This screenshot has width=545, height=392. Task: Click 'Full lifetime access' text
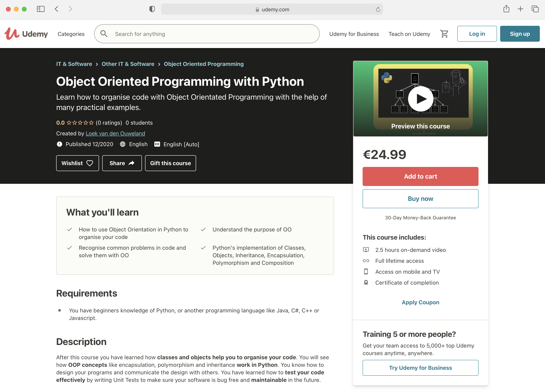(x=399, y=261)
